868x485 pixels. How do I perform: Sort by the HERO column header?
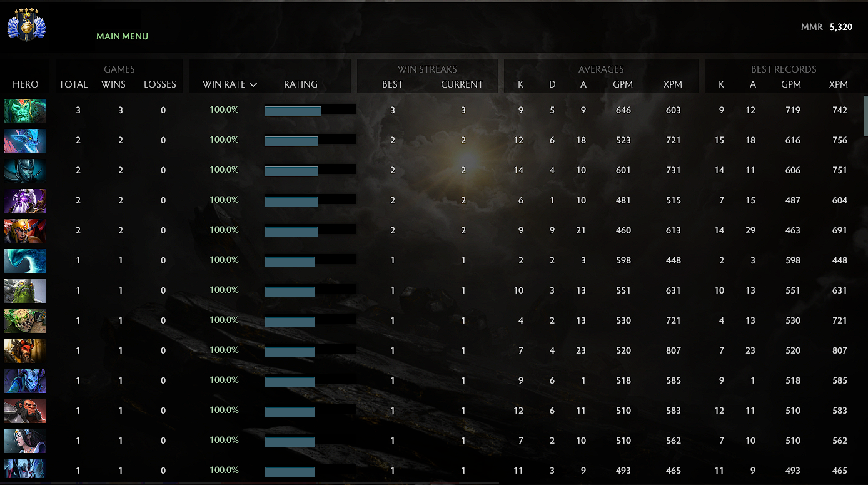pos(26,84)
